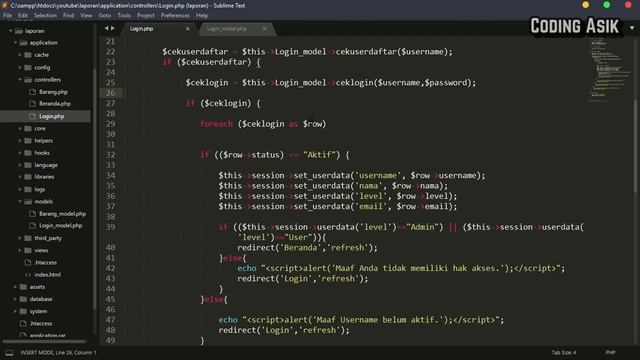Go to next tab with right arrow
Screen dimensions: 640x360
click(113, 28)
